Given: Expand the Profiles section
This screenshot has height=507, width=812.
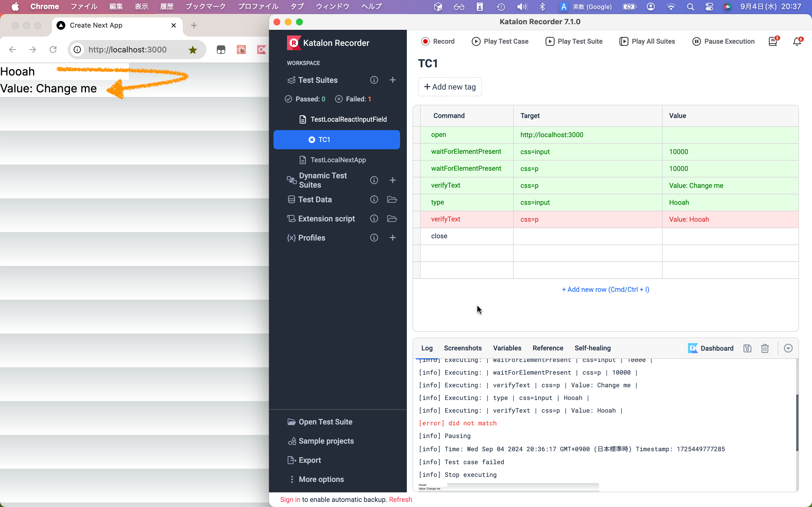Looking at the screenshot, I should [312, 238].
